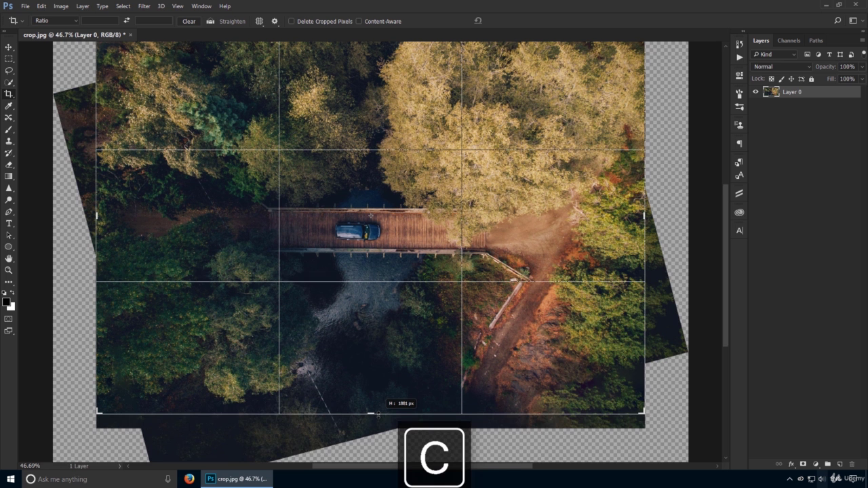This screenshot has height=488, width=868.
Task: Switch to the Paths tab
Action: (816, 41)
